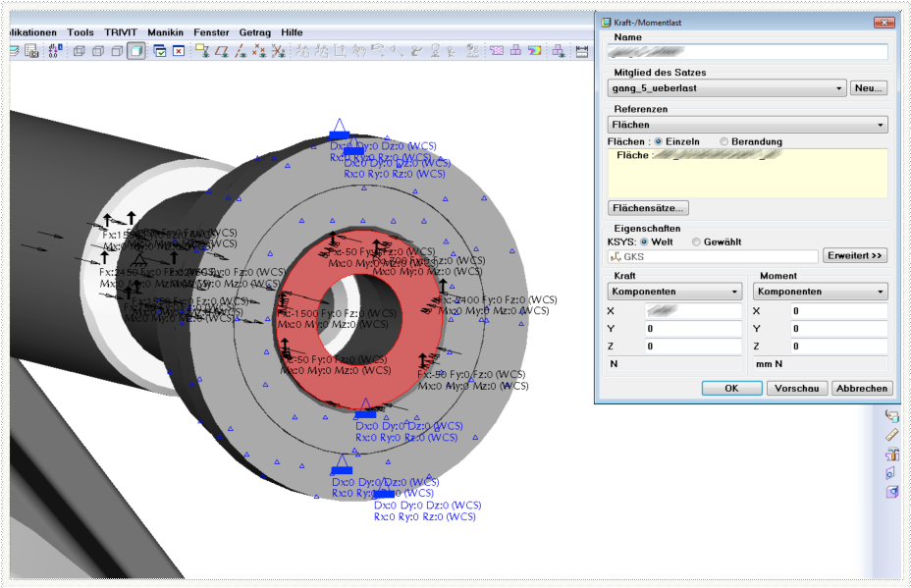911x588 pixels.
Task: Click the Name input field
Action: [747, 52]
